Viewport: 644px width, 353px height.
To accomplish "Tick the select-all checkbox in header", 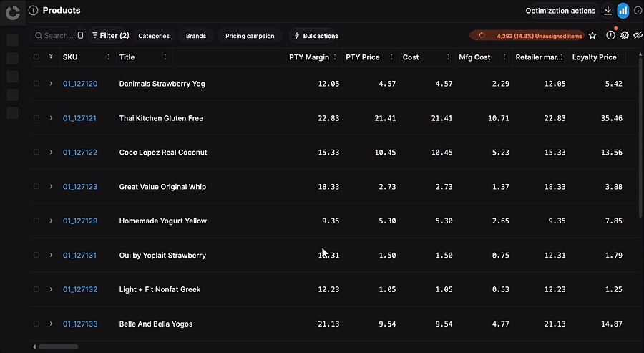I will click(x=36, y=57).
